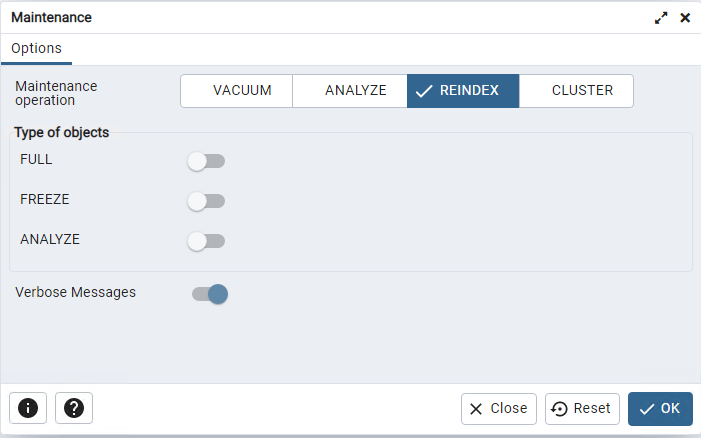Screen dimensions: 701x438
Task: Click the info icon button
Action: click(28, 408)
